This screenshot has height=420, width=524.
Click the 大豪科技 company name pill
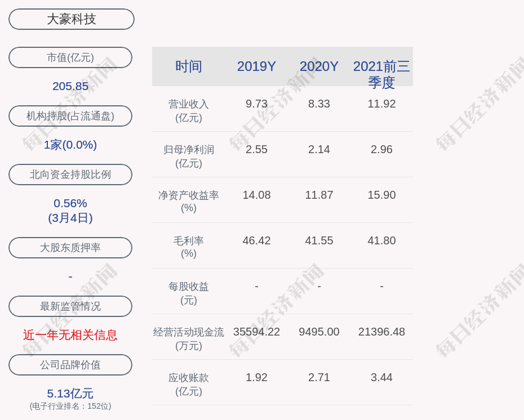pos(72,19)
